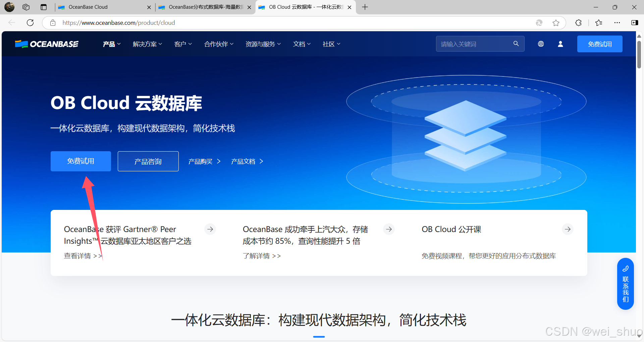Click the browser refresh icon
This screenshot has width=644, height=342.
(x=30, y=23)
